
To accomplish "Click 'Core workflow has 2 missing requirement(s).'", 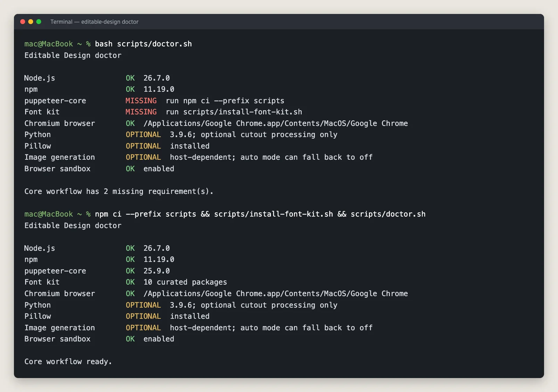I will pyautogui.click(x=119, y=191).
